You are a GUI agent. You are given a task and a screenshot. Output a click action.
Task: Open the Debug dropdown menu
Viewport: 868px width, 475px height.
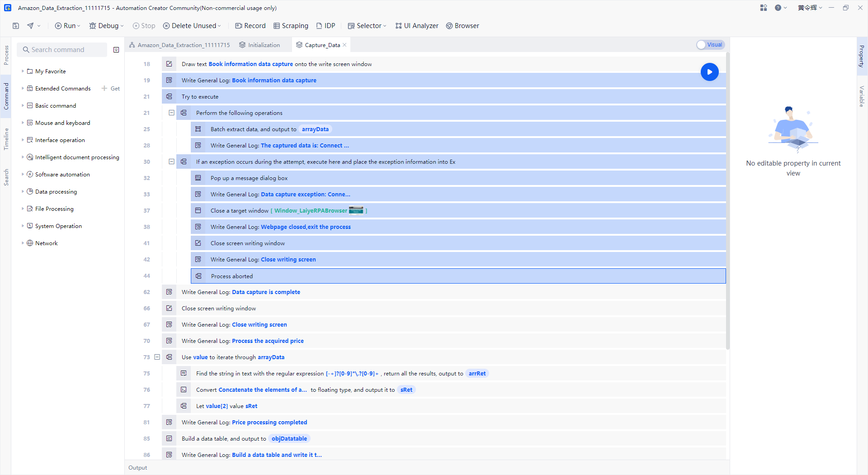[122, 26]
